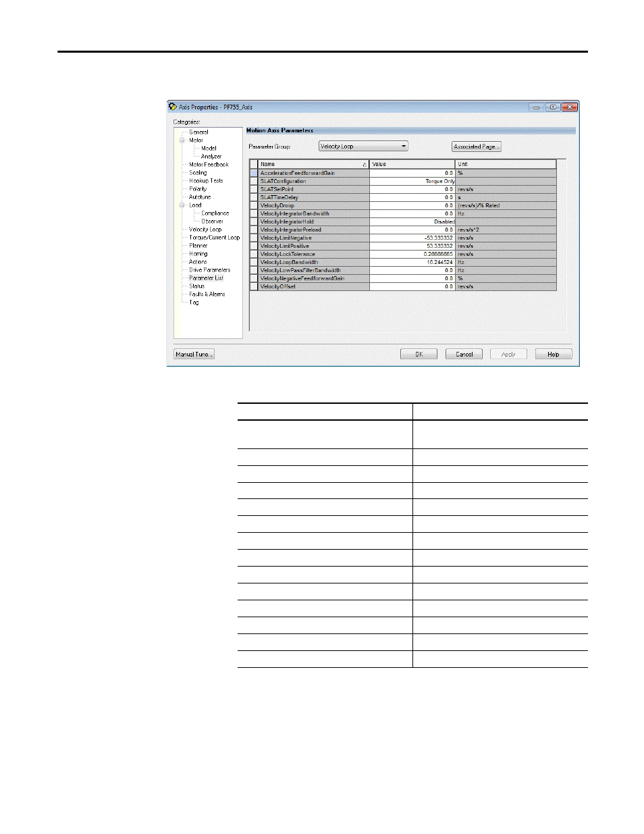Open the Parameter Group dropdown
Image resolution: width=644 pixels, height=834 pixels.
tap(363, 147)
